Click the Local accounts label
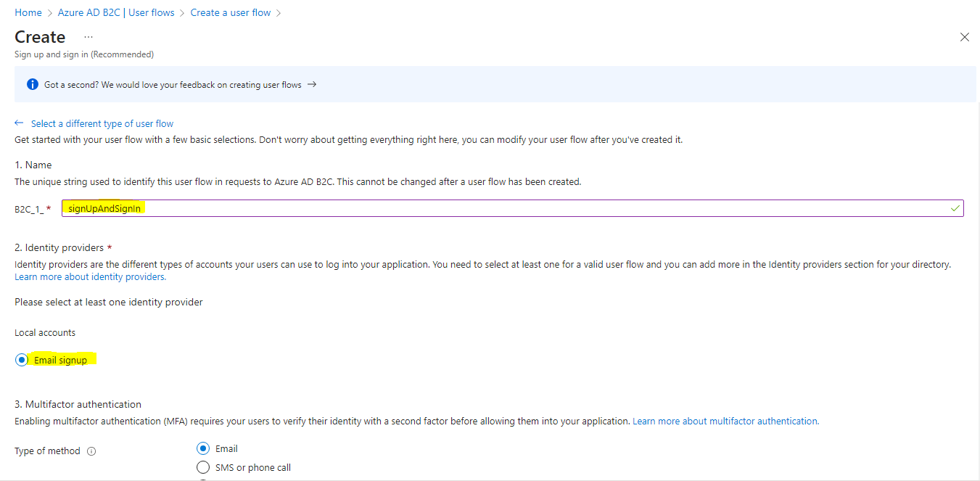This screenshot has height=481, width=980. 45,332
